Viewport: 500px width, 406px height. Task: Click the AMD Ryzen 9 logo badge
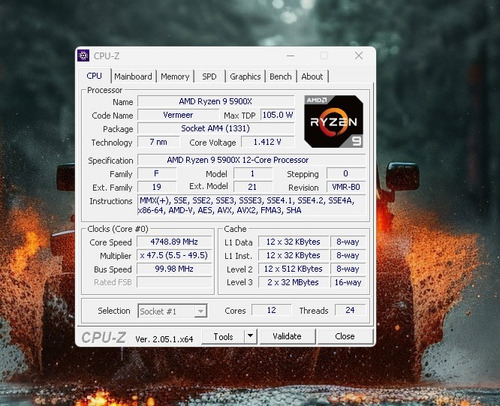334,121
